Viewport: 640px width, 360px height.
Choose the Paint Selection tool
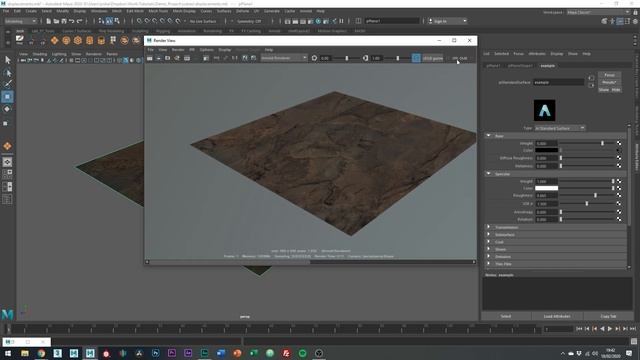(x=7, y=84)
